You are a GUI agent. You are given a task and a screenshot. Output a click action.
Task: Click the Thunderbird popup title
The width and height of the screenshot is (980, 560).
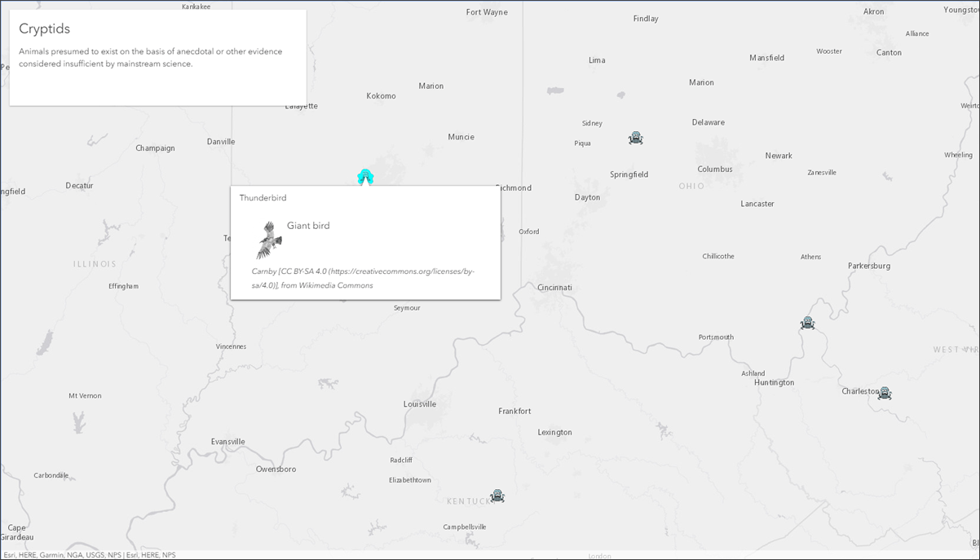click(x=263, y=198)
